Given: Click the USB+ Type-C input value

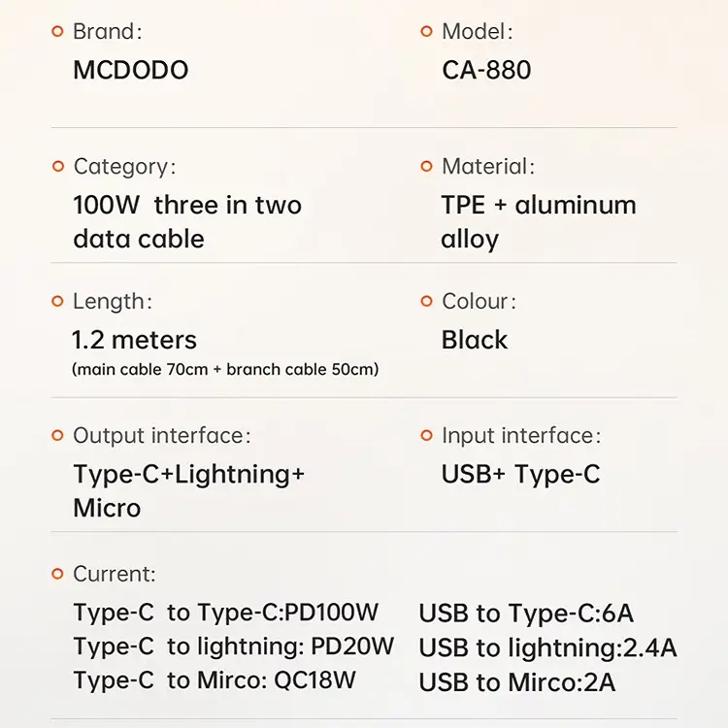Looking at the screenshot, I should tap(520, 474).
